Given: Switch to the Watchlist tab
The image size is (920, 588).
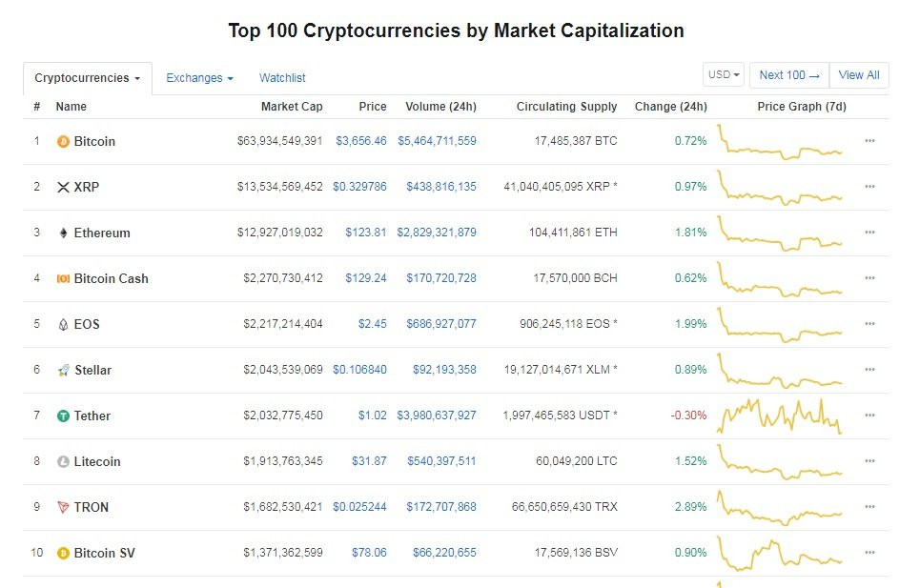Looking at the screenshot, I should click(282, 78).
